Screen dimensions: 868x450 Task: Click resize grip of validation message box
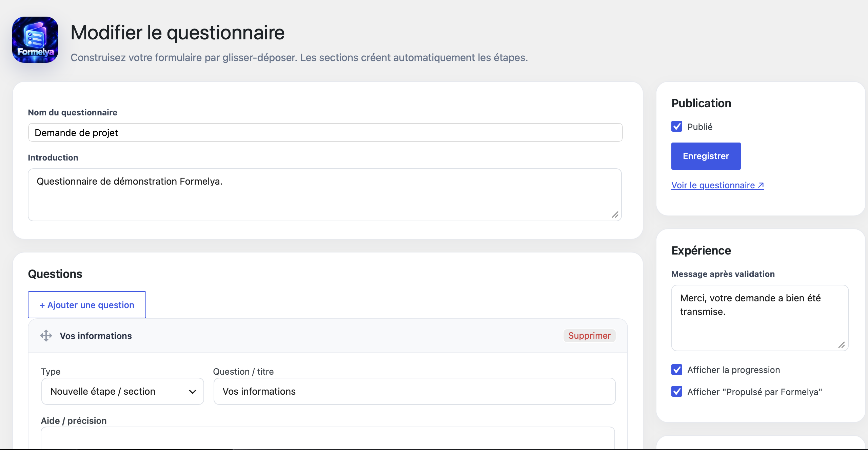coord(842,345)
